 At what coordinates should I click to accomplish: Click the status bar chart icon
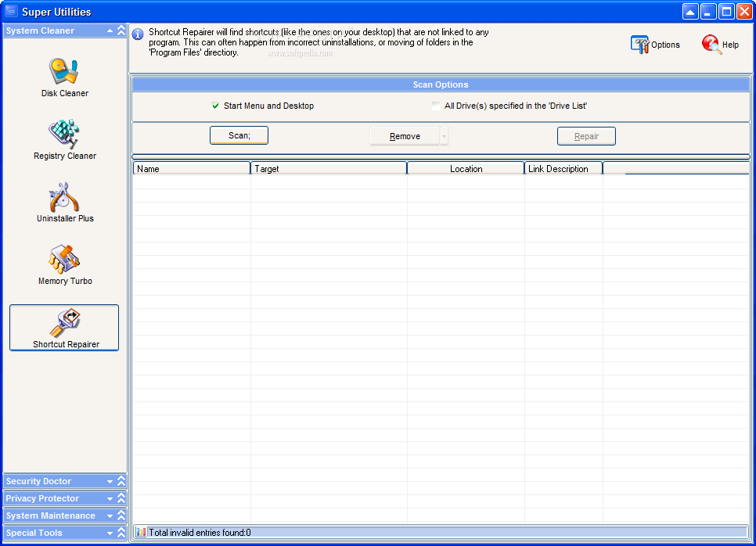(141, 532)
